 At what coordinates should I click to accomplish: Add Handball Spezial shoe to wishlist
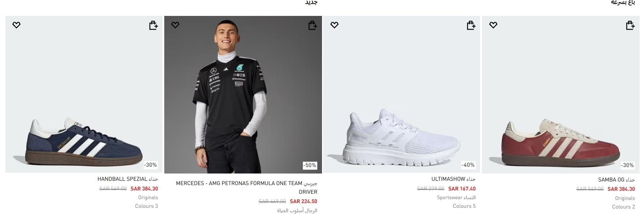[x=16, y=25]
